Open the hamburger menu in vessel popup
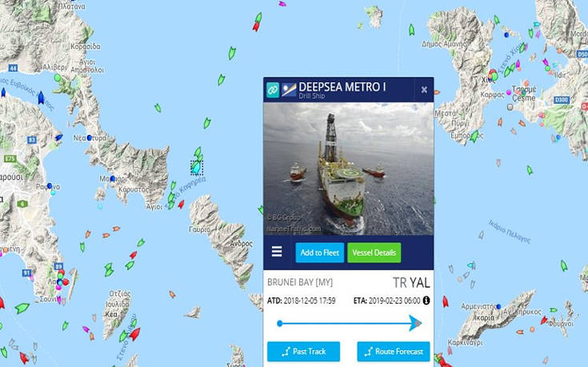Screen dimensions: 588x367 [277, 252]
